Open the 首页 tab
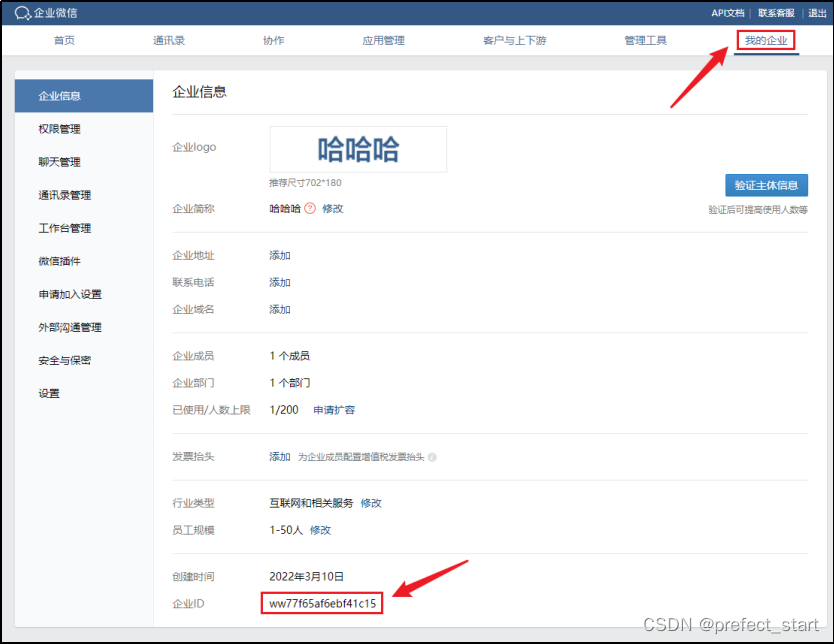This screenshot has height=644, width=834. coord(64,40)
